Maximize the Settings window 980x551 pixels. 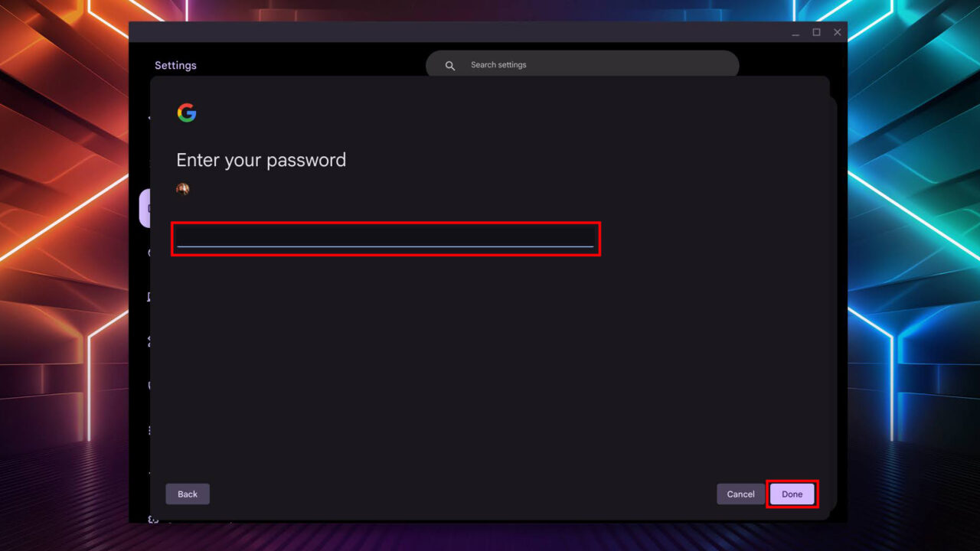pyautogui.click(x=816, y=32)
